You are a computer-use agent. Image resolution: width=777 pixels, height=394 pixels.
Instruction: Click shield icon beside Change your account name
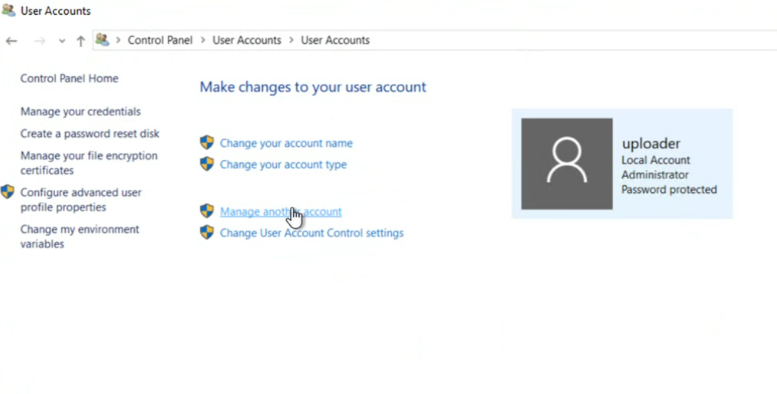click(x=207, y=143)
